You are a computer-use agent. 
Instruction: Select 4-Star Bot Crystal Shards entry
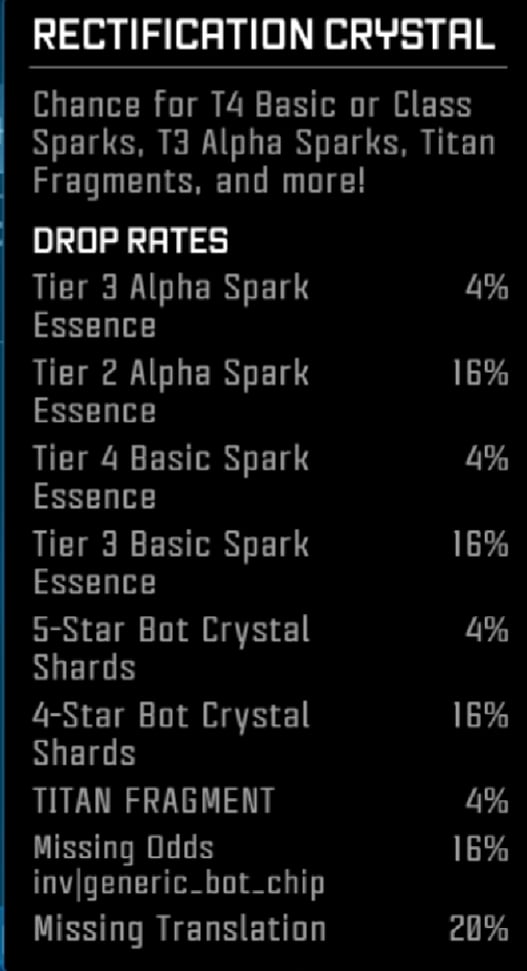click(x=271, y=734)
